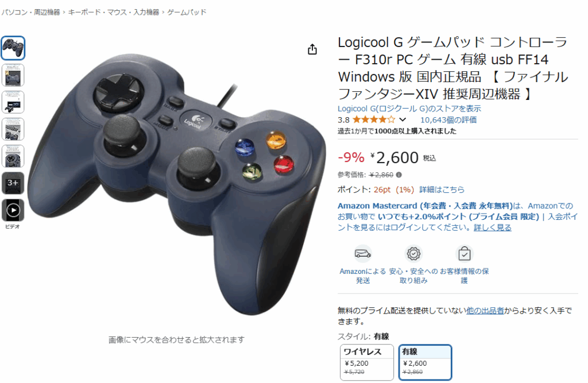
Task: Click the safety and security badge icon
Action: point(413,254)
